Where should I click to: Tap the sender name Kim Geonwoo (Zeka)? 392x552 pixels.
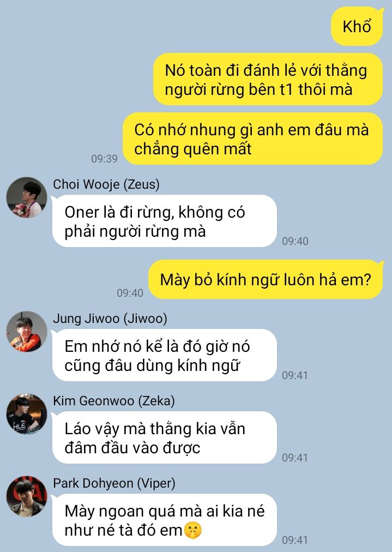[x=113, y=400]
